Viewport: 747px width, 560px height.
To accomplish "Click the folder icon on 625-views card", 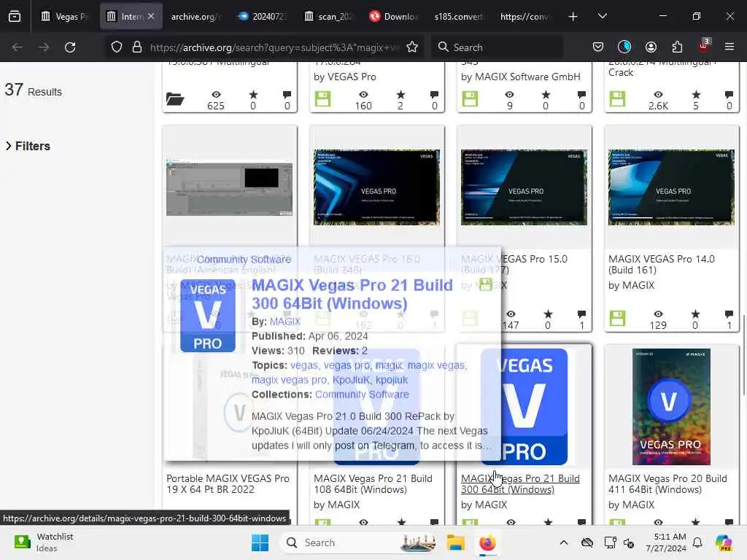I will 175,99.
